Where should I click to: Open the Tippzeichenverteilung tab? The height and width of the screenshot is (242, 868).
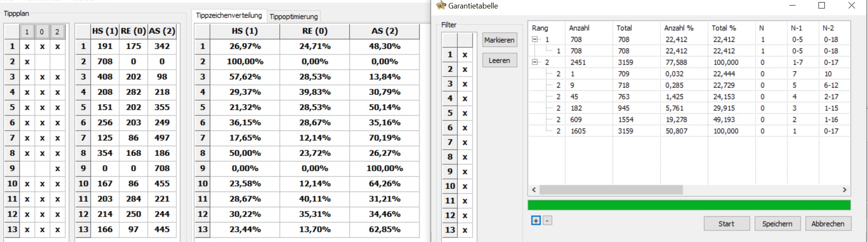pyautogui.click(x=229, y=15)
